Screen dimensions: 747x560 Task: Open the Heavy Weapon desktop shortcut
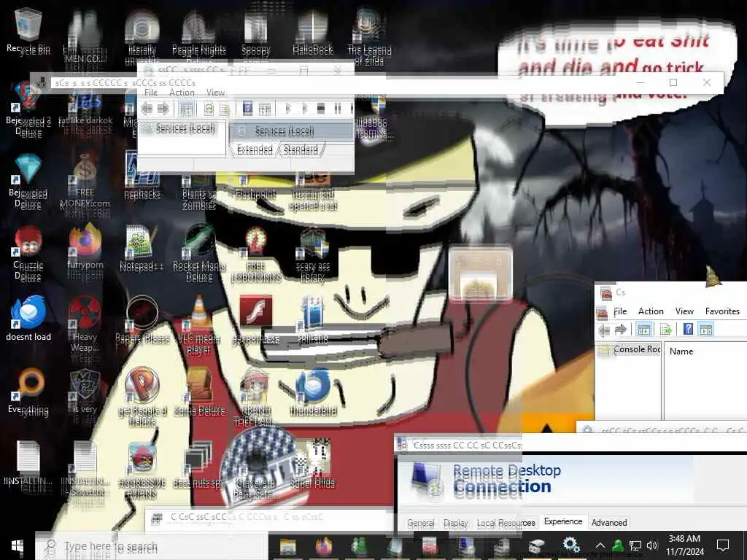[x=85, y=324]
